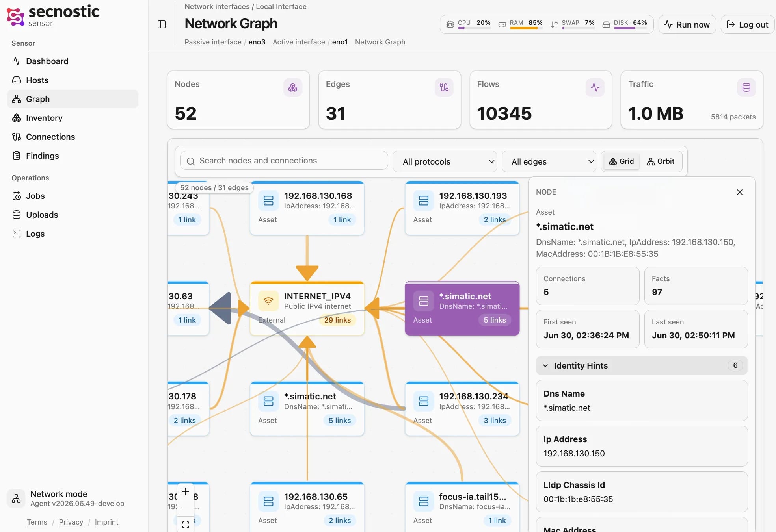Close the NODE details panel

[740, 192]
